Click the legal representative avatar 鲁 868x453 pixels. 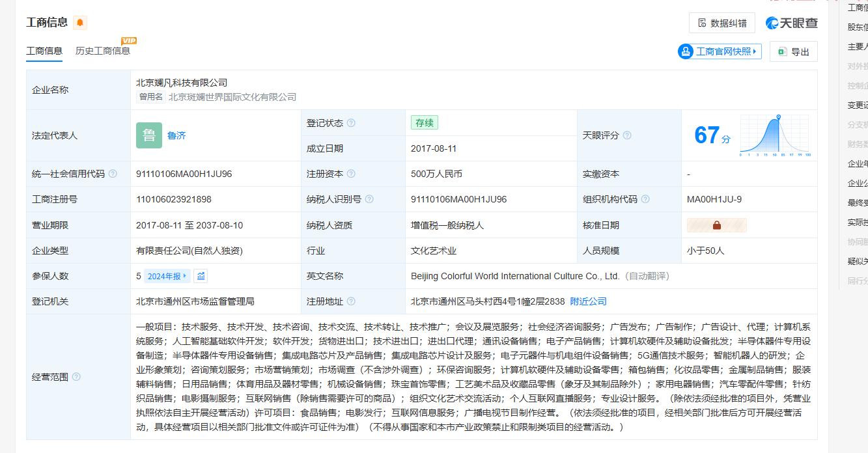point(149,135)
